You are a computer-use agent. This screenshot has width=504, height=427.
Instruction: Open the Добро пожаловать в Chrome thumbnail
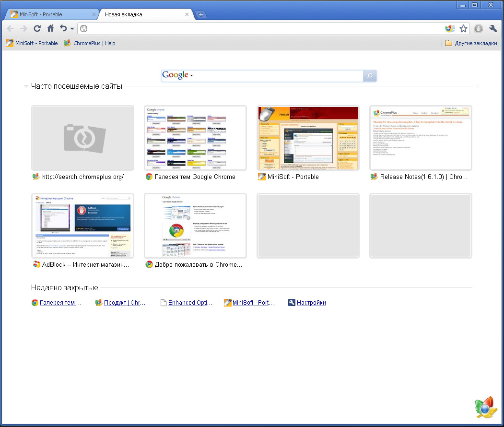click(x=196, y=225)
